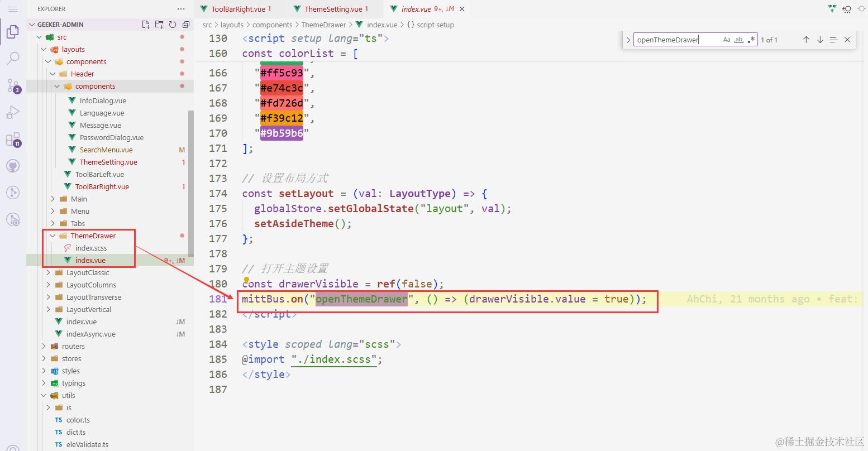Open the Search view in activity bar
This screenshot has height=451, width=868.
coord(13,59)
